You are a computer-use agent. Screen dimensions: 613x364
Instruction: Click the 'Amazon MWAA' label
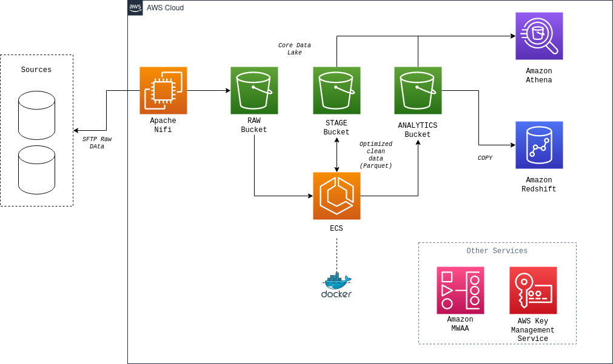click(x=460, y=324)
